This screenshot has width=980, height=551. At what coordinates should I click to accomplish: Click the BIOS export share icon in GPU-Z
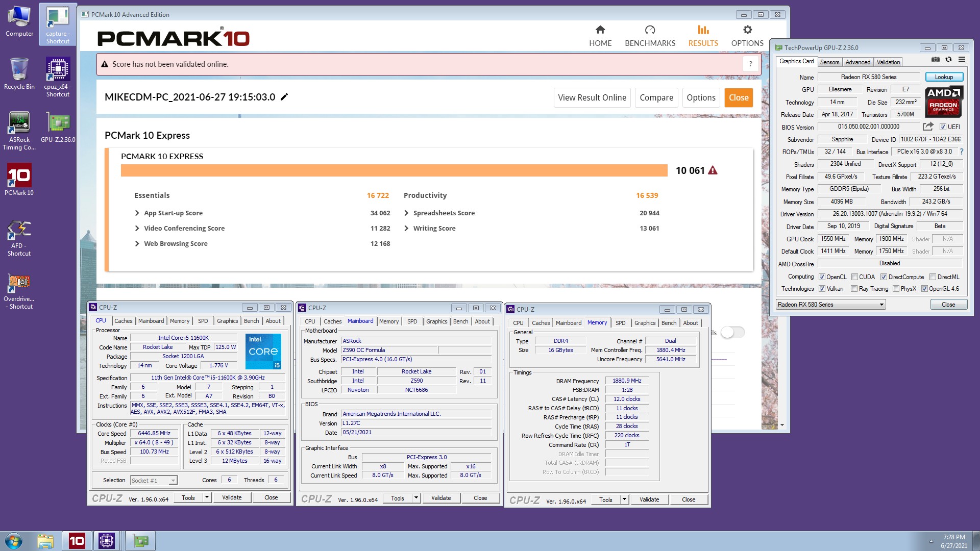tap(928, 127)
